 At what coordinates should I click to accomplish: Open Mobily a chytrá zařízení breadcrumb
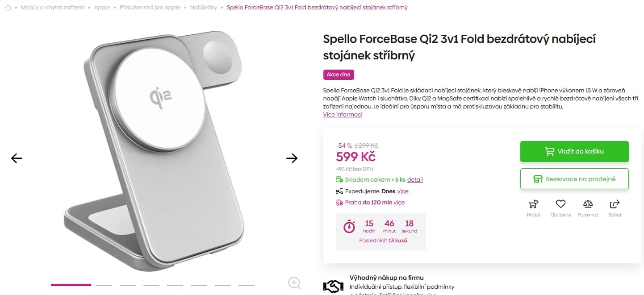pos(52,8)
